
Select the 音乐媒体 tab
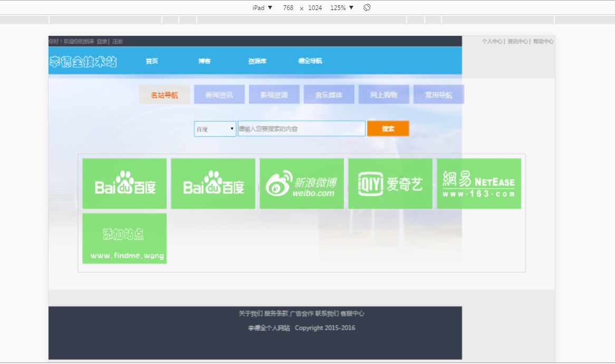click(x=329, y=94)
